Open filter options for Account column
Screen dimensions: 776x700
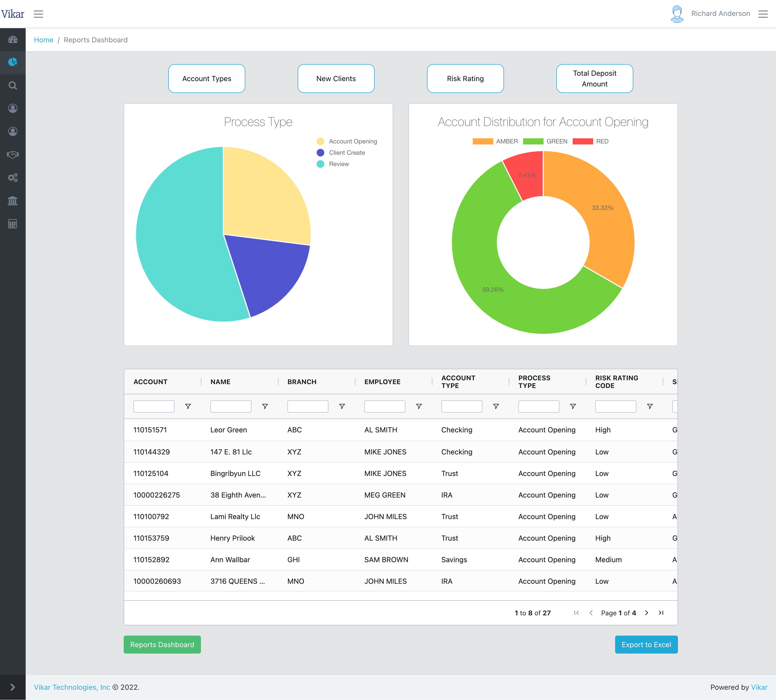[188, 406]
